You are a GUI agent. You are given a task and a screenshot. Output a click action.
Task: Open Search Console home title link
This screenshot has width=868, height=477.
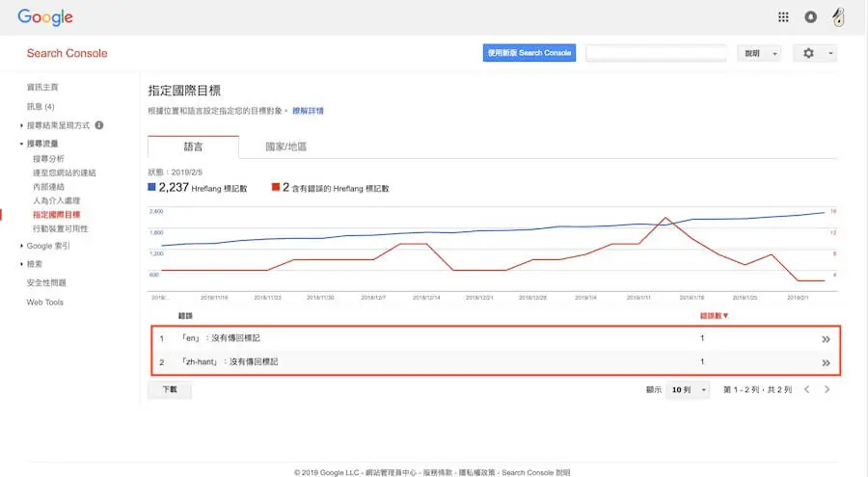(67, 53)
